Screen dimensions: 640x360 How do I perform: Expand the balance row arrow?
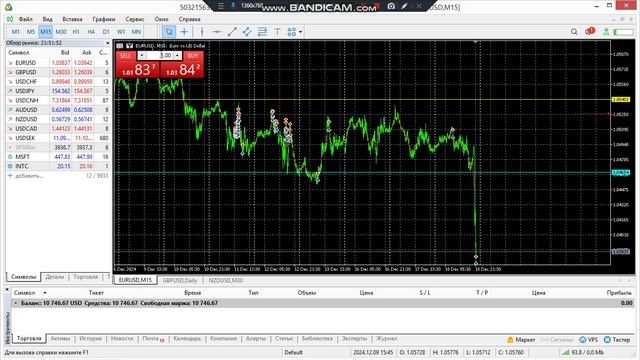[16, 303]
